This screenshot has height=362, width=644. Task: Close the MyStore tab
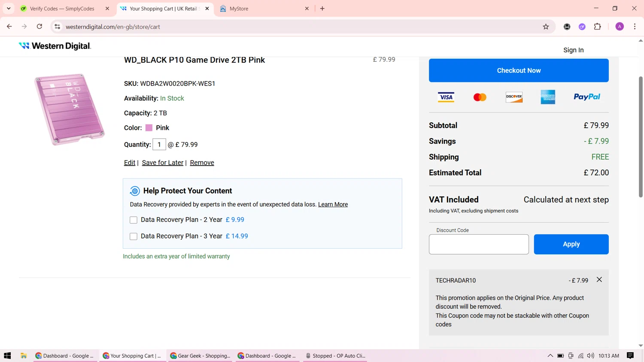pos(307,9)
